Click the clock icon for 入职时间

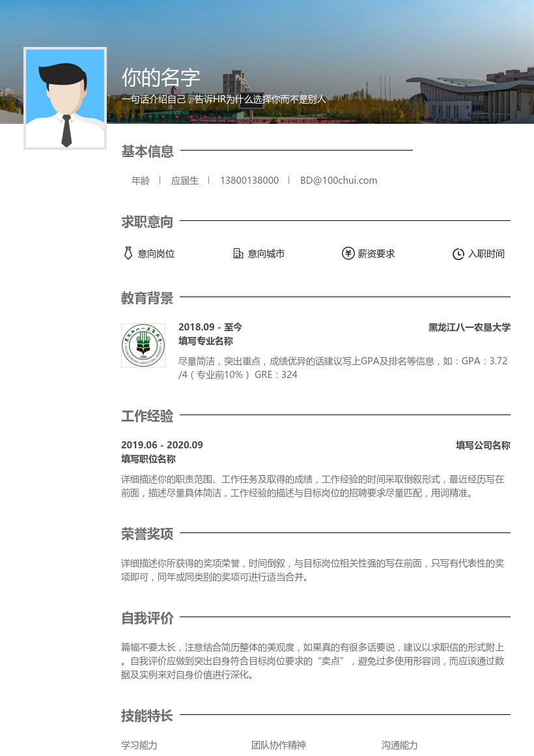[x=458, y=254]
